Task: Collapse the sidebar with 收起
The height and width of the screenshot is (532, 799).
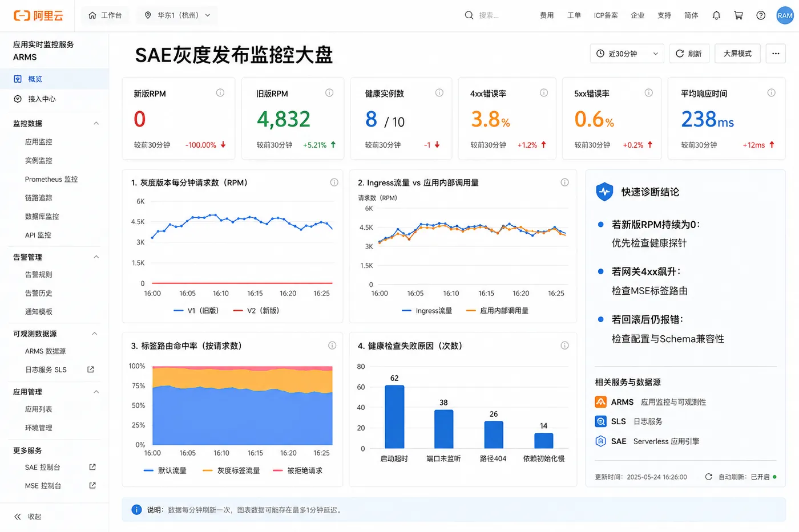Action: click(x=28, y=517)
